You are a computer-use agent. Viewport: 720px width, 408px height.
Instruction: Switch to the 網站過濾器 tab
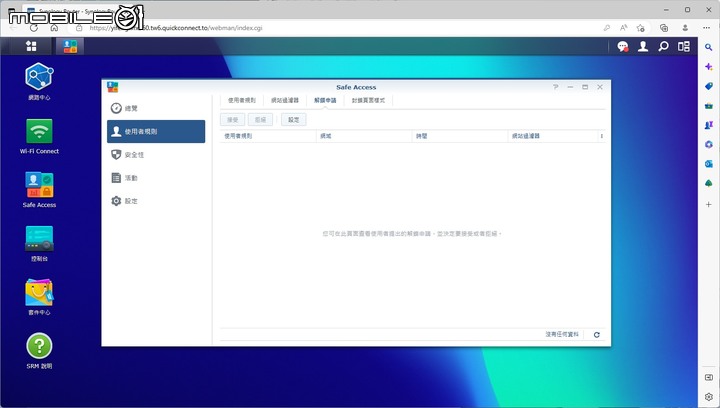(x=285, y=100)
